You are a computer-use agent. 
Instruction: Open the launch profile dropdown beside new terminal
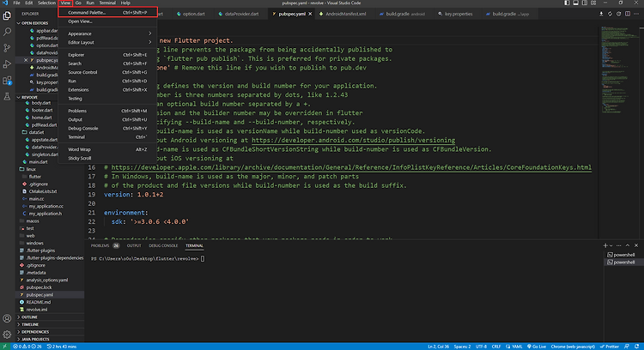coord(611,245)
